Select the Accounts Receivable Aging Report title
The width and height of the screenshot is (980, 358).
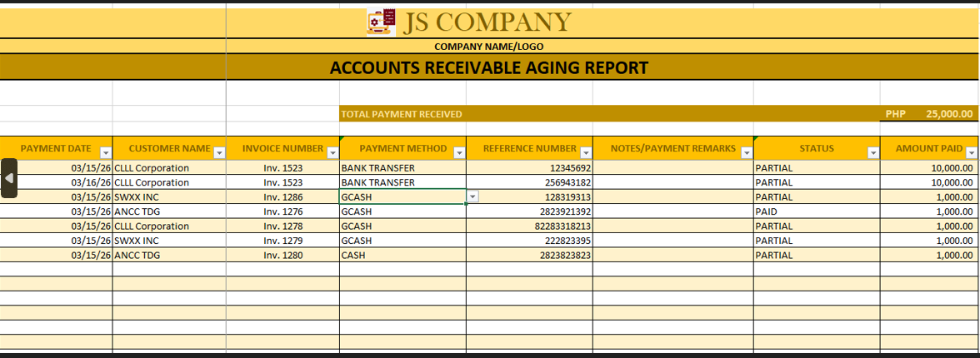489,68
